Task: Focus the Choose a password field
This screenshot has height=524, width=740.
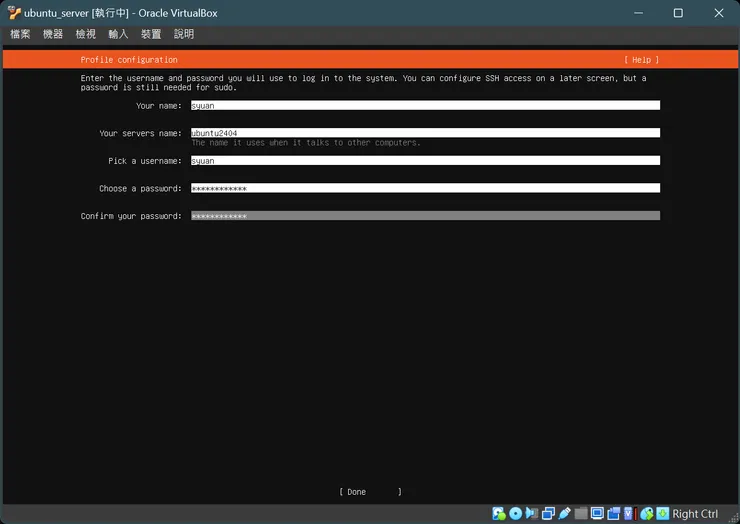Action: click(x=425, y=188)
